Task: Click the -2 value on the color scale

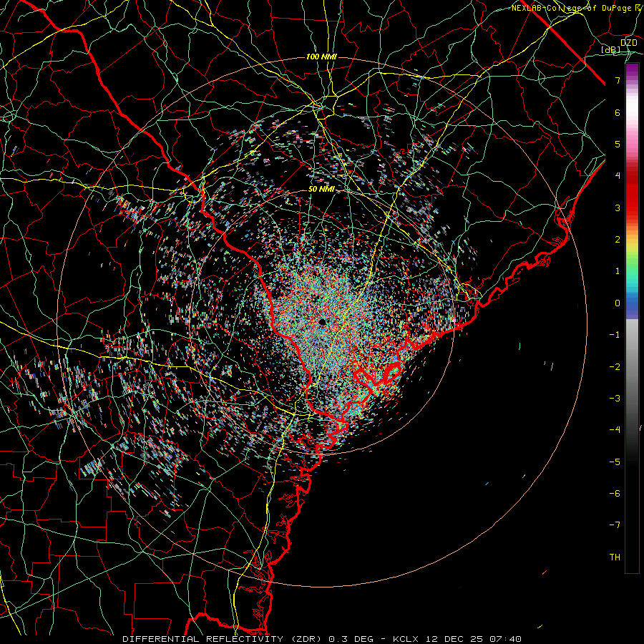Action: tap(615, 367)
